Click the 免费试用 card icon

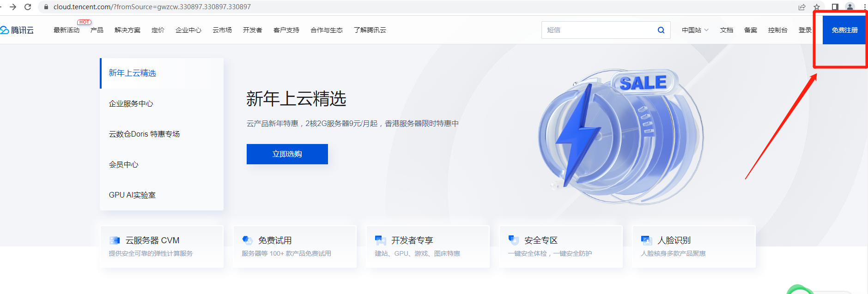pos(248,240)
